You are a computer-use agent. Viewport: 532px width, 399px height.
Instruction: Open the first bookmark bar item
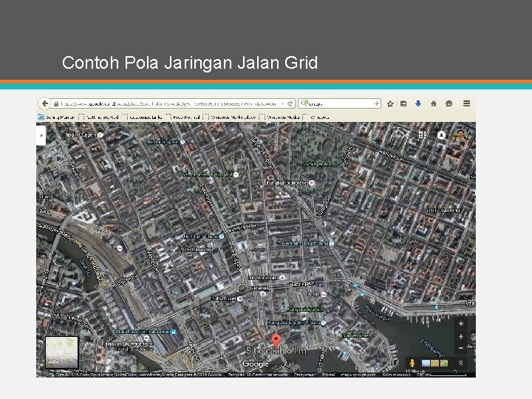coord(56,117)
